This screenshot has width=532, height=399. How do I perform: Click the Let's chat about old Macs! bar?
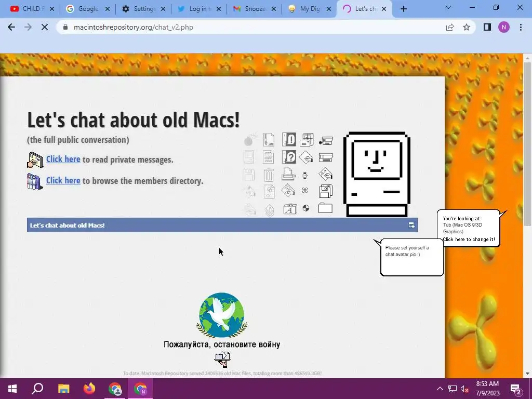222,225
